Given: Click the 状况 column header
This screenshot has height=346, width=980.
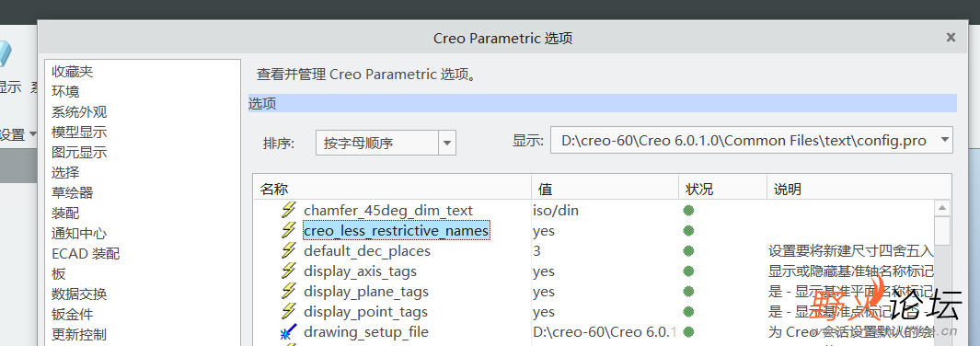Looking at the screenshot, I should [x=722, y=189].
